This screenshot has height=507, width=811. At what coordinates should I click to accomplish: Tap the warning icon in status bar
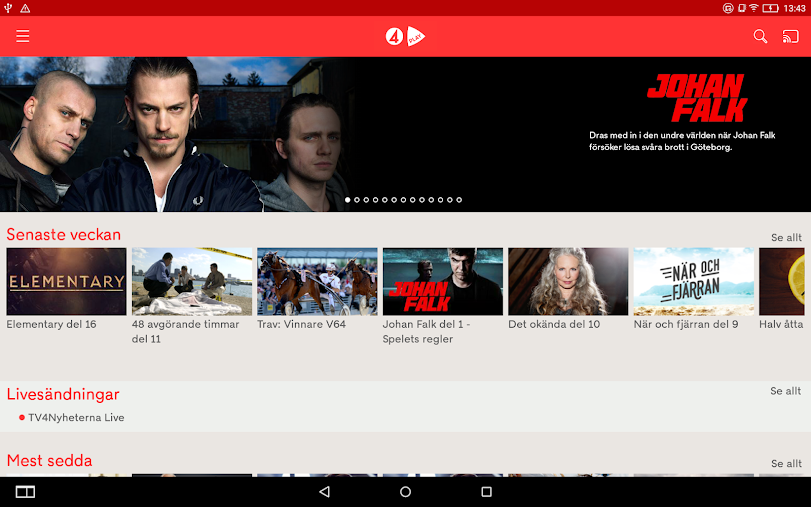tap(25, 8)
